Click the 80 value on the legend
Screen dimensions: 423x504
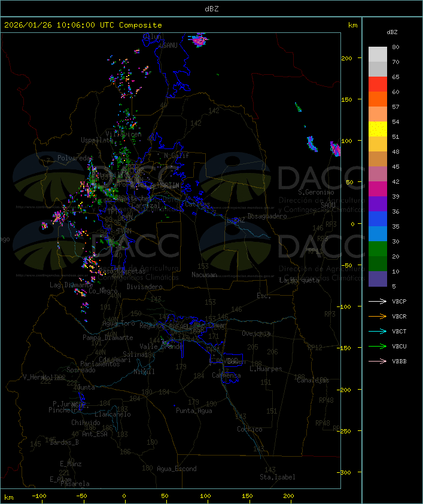point(395,47)
